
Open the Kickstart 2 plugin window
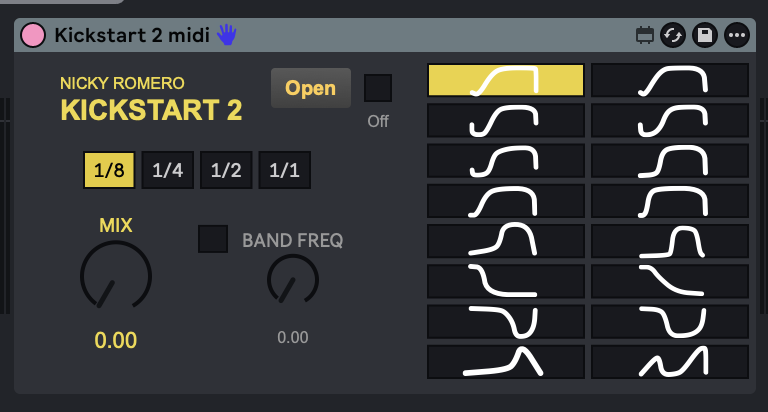[x=311, y=88]
